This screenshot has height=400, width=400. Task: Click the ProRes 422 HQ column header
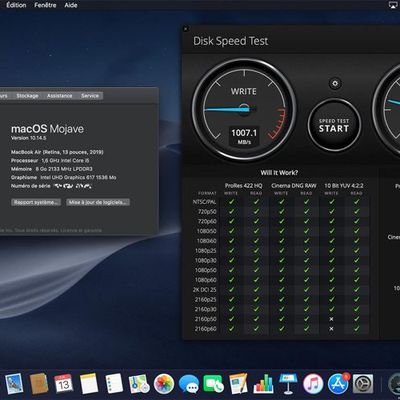pos(244,186)
